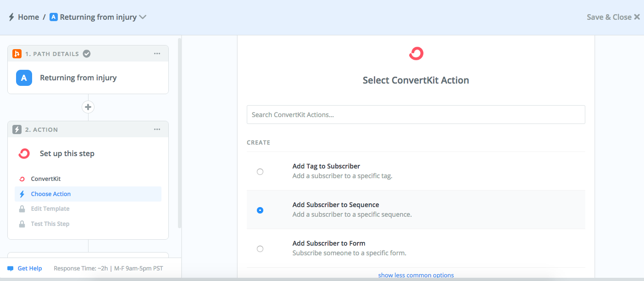Click the Search ConvertKit Actions field

(416, 114)
